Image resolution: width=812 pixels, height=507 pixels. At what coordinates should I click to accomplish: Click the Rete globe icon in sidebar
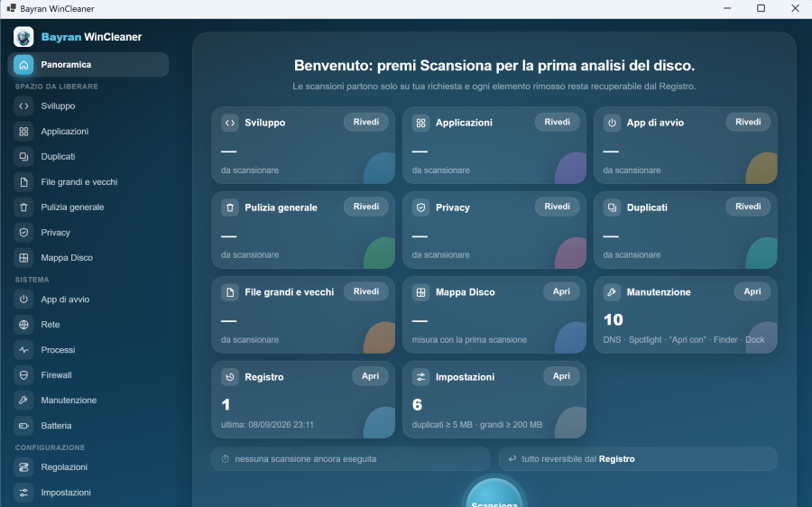(23, 325)
